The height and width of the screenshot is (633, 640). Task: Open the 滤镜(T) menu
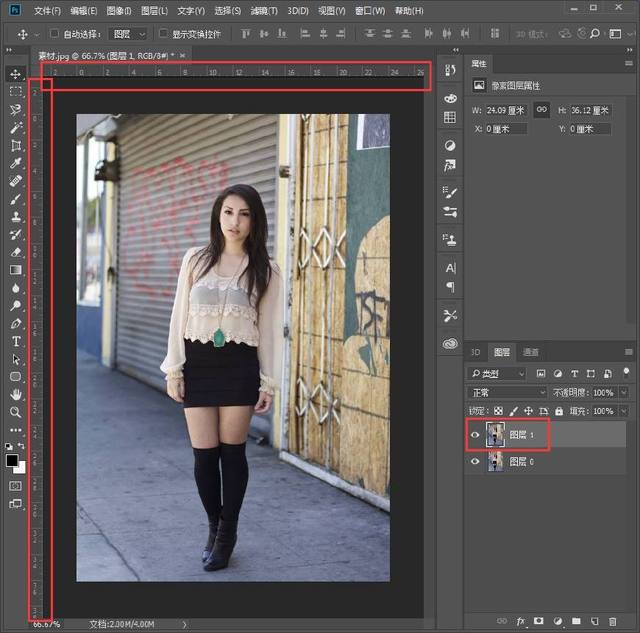click(x=264, y=11)
